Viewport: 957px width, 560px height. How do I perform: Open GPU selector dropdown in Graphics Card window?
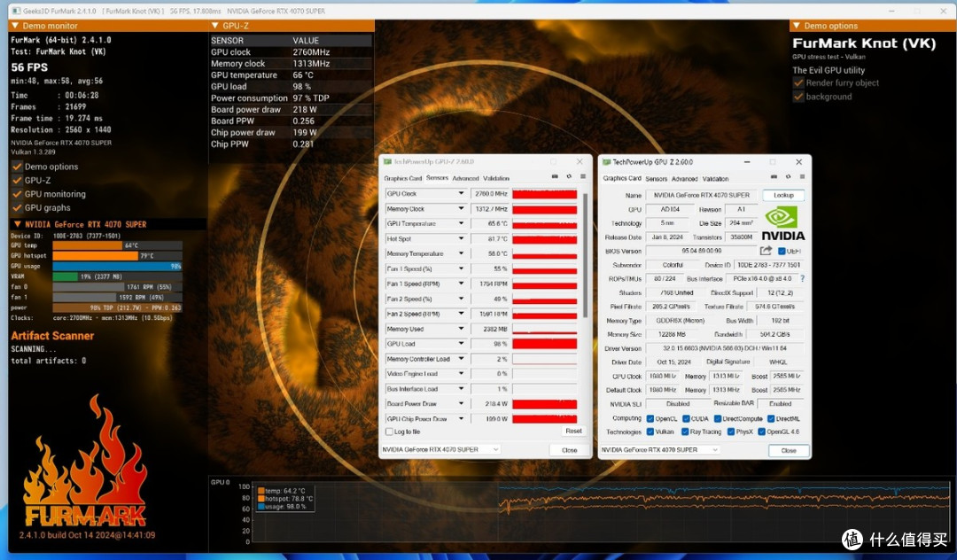(x=660, y=449)
